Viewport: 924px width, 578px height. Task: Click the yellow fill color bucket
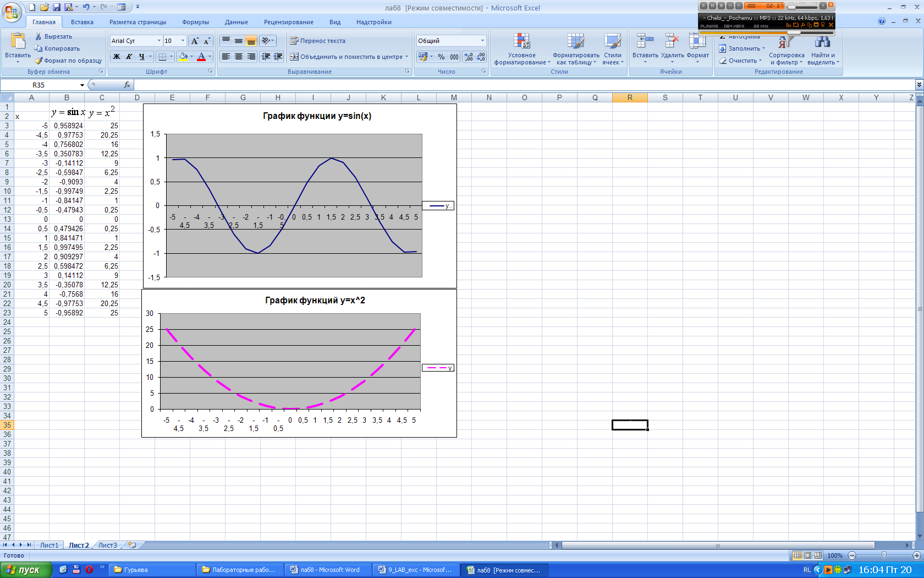(x=183, y=57)
